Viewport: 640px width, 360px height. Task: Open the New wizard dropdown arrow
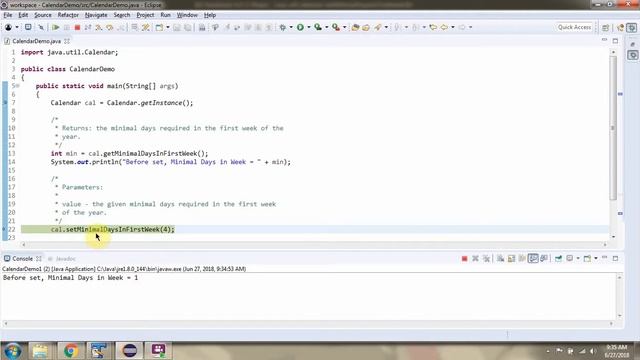point(168,27)
